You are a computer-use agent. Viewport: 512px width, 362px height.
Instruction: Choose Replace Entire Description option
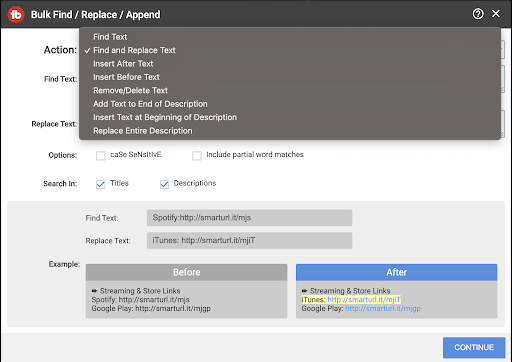pyautogui.click(x=143, y=131)
